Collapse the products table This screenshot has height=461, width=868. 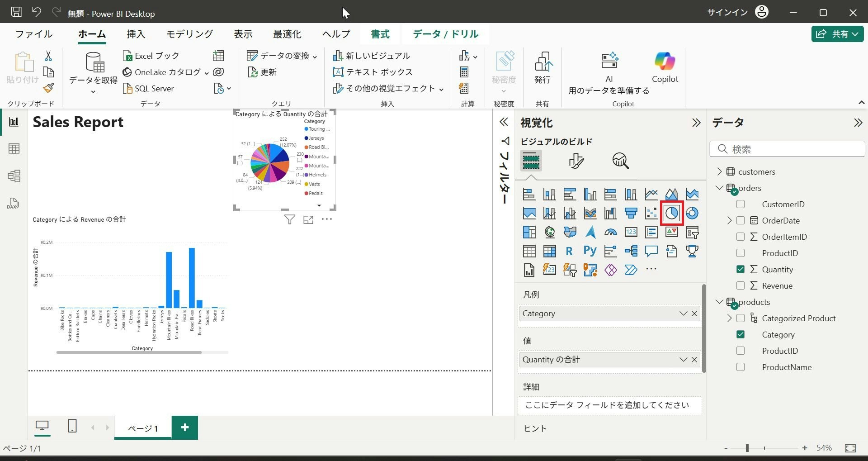(x=720, y=302)
